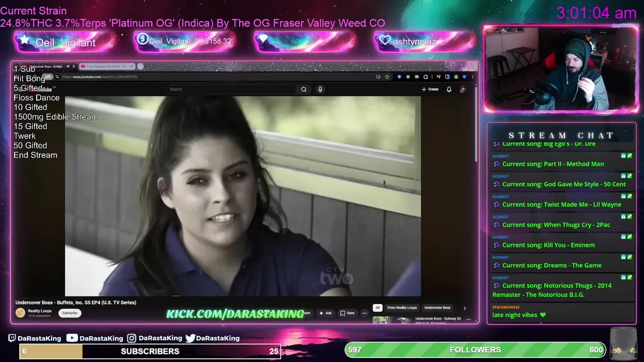This screenshot has width=644, height=362.
Task: Bookmark this page with the star icon
Action: click(387, 77)
